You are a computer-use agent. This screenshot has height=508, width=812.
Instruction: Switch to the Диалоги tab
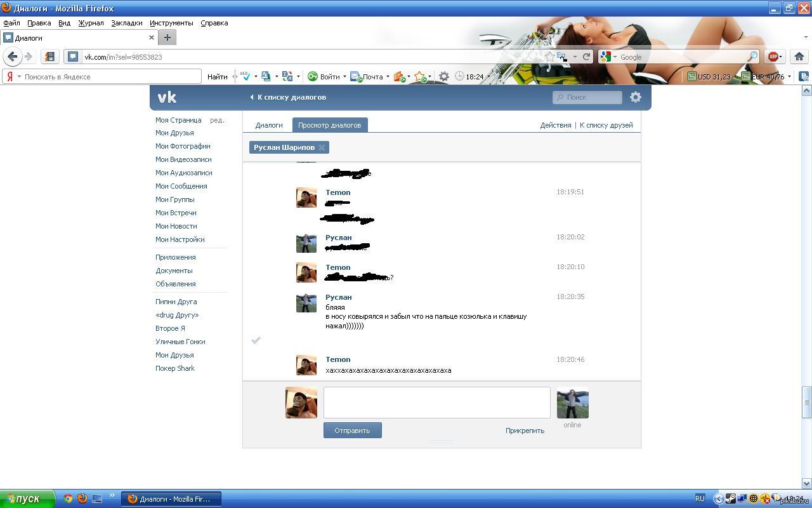(x=269, y=125)
